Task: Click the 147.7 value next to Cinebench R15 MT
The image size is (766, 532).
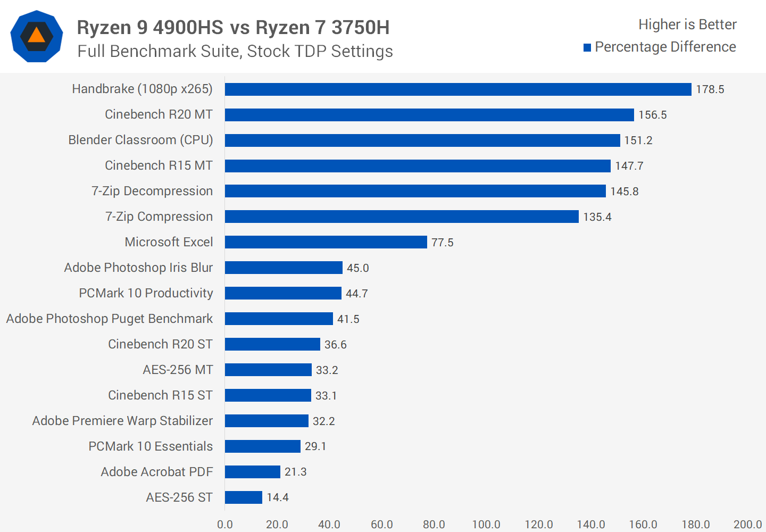Action: (629, 166)
